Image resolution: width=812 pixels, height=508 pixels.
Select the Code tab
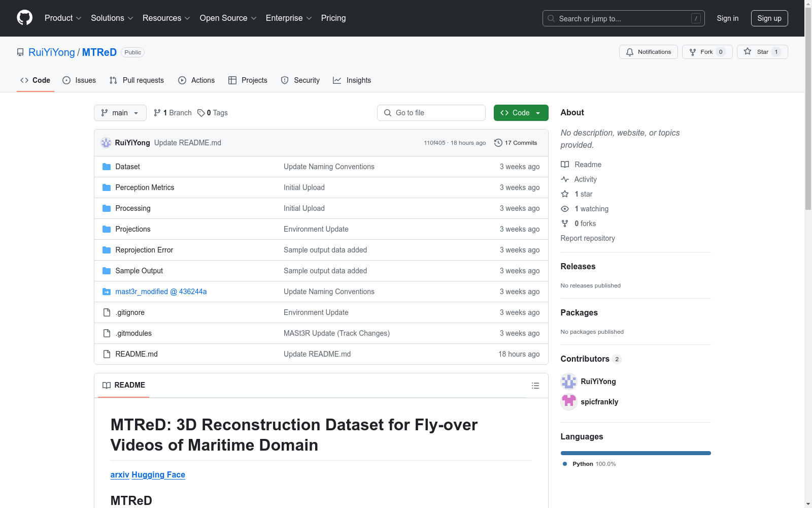click(x=36, y=80)
